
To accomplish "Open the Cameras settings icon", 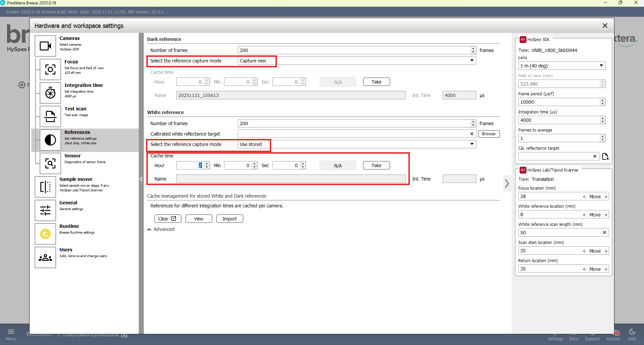I will (45, 46).
